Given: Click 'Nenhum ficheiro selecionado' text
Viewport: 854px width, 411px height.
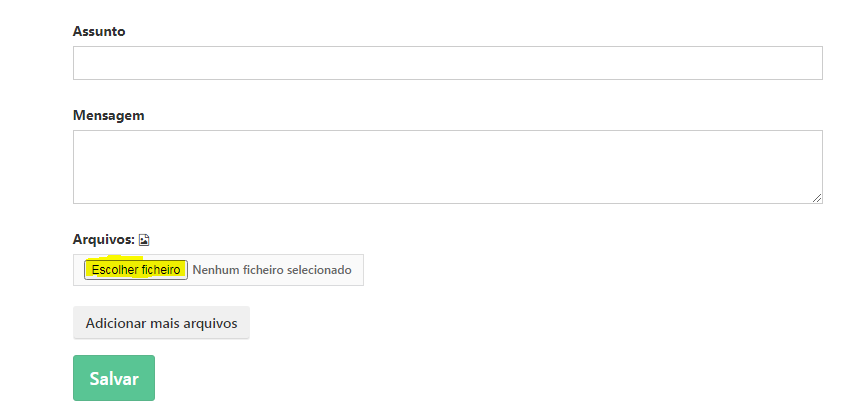Looking at the screenshot, I should pos(272,270).
